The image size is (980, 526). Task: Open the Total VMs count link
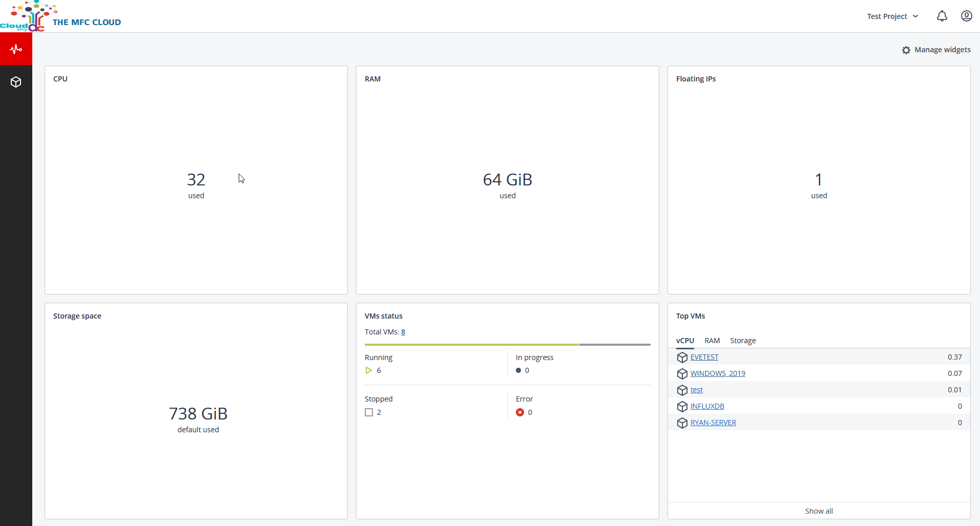(403, 332)
